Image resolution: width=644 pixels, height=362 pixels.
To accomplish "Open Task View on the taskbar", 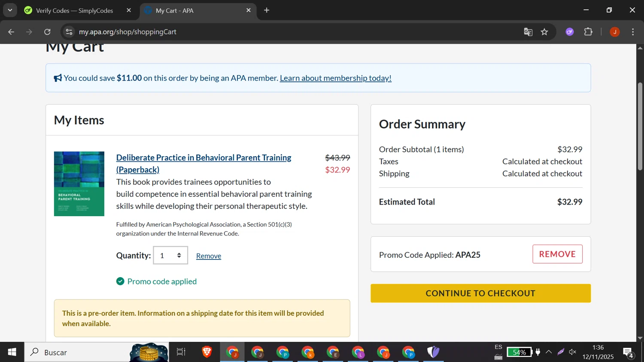I will tap(181, 352).
